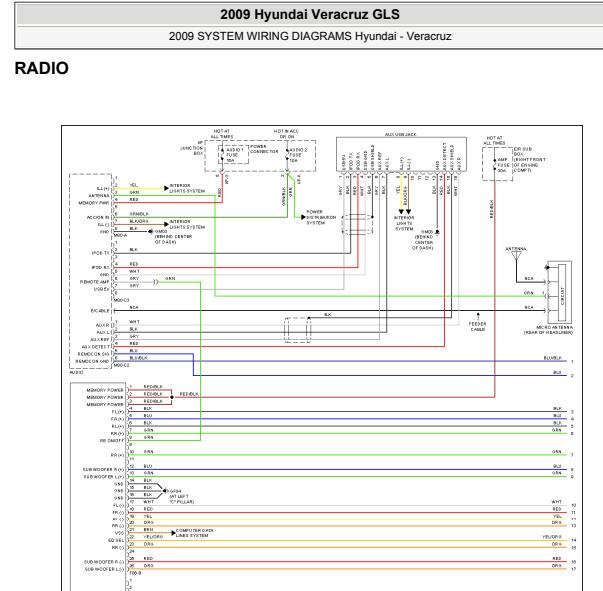603x591 pixels.
Task: Select the E/CABLE pin label
Action: pos(100,311)
